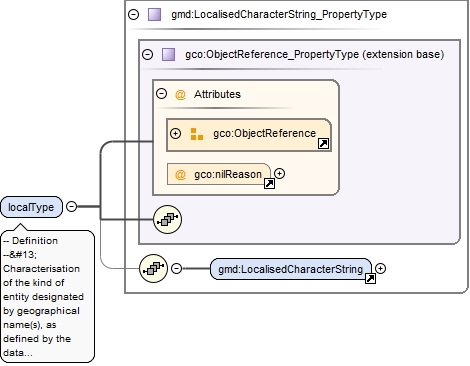Collapse the sequence before gmd:LocalisedCharacterString
The image size is (470, 366).
[x=177, y=268]
